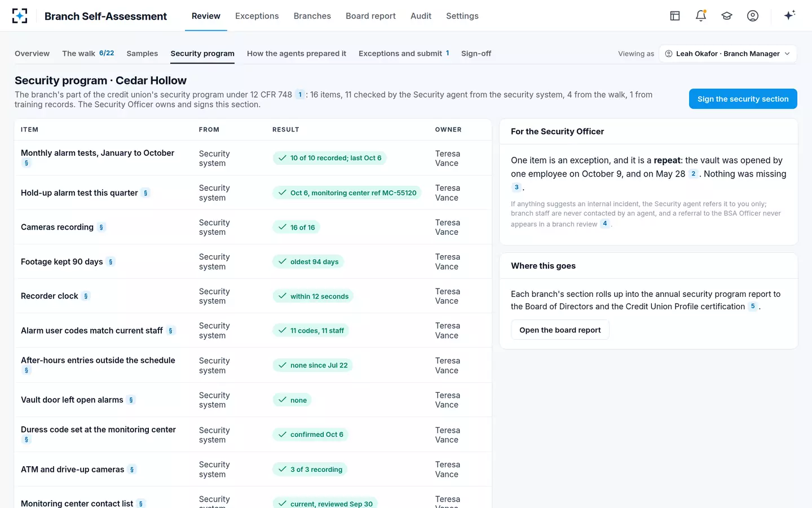This screenshot has width=812, height=508.
Task: Open the Viewing as Leah Okafor dropdown
Action: coord(728,54)
